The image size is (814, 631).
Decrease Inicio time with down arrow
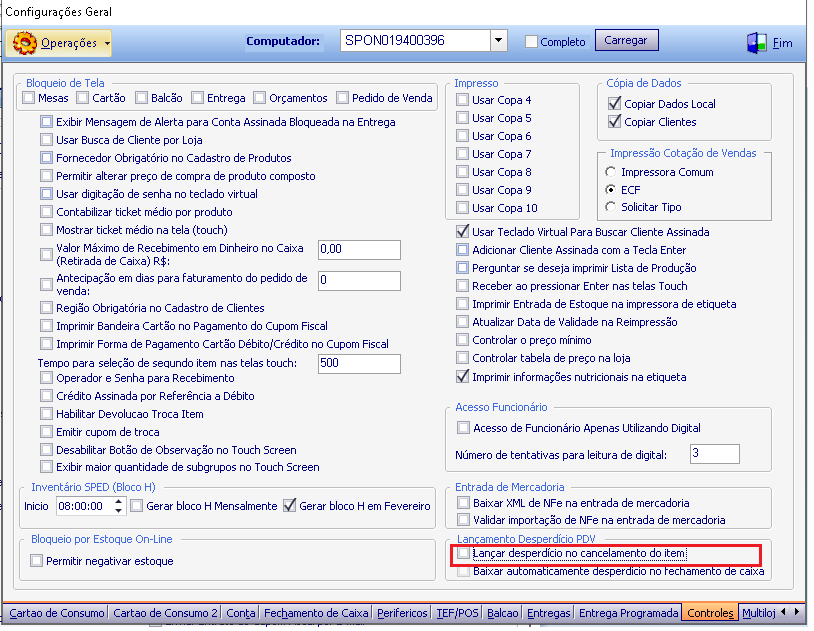coord(119,511)
